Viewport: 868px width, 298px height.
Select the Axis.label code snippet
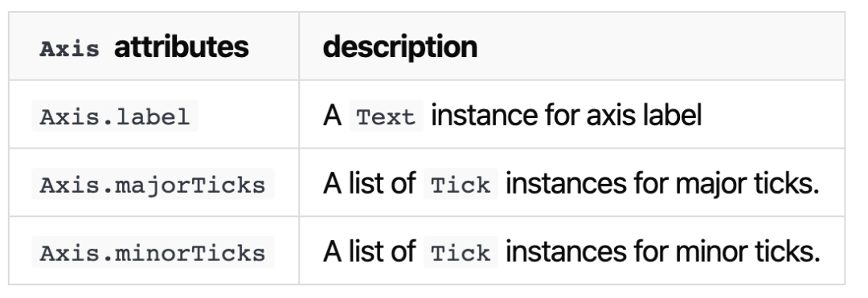tap(115, 116)
